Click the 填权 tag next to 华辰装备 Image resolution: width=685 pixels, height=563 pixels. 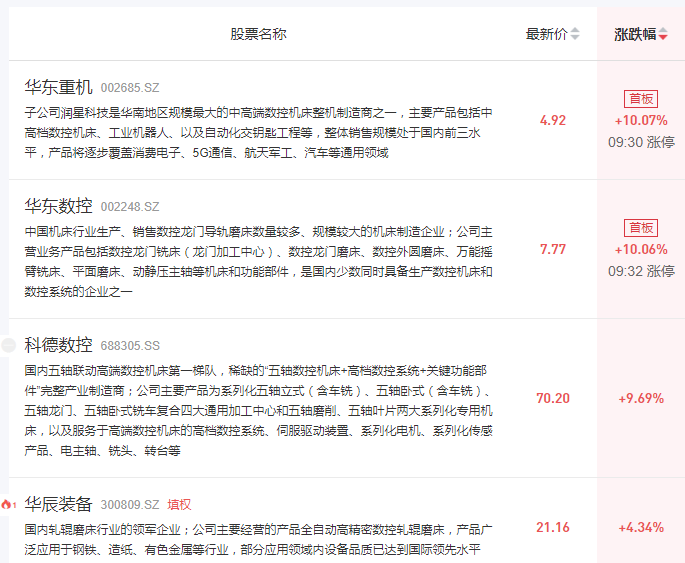(179, 505)
